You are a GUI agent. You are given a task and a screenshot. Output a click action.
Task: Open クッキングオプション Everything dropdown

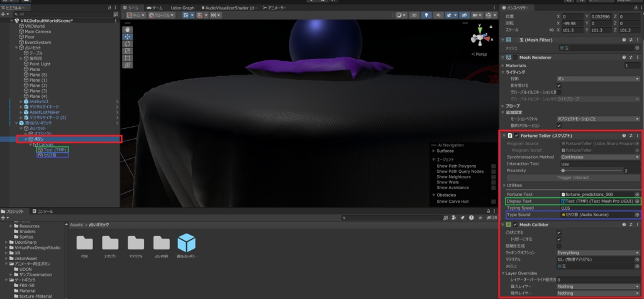pyautogui.click(x=599, y=253)
